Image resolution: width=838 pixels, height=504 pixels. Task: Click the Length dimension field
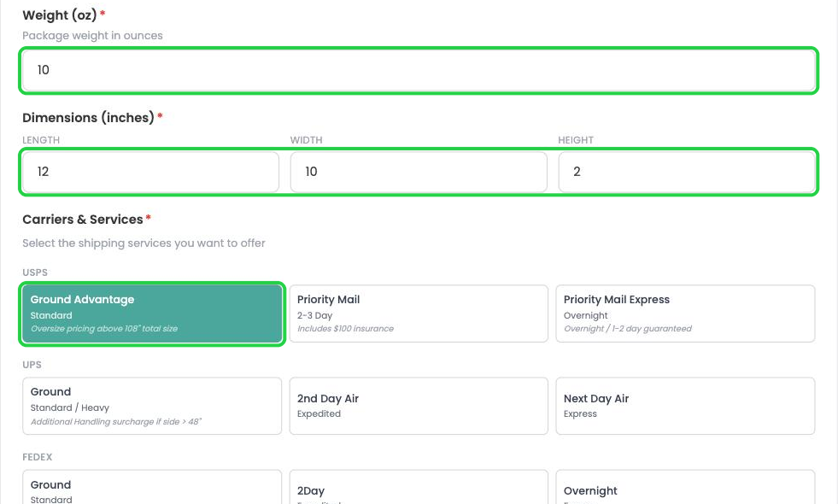point(150,172)
